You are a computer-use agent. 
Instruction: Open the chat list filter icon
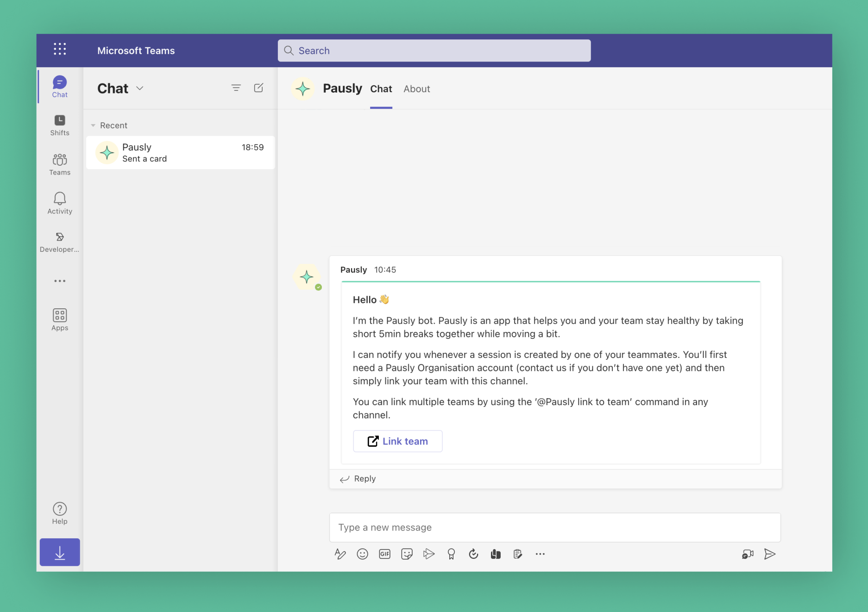tap(236, 88)
